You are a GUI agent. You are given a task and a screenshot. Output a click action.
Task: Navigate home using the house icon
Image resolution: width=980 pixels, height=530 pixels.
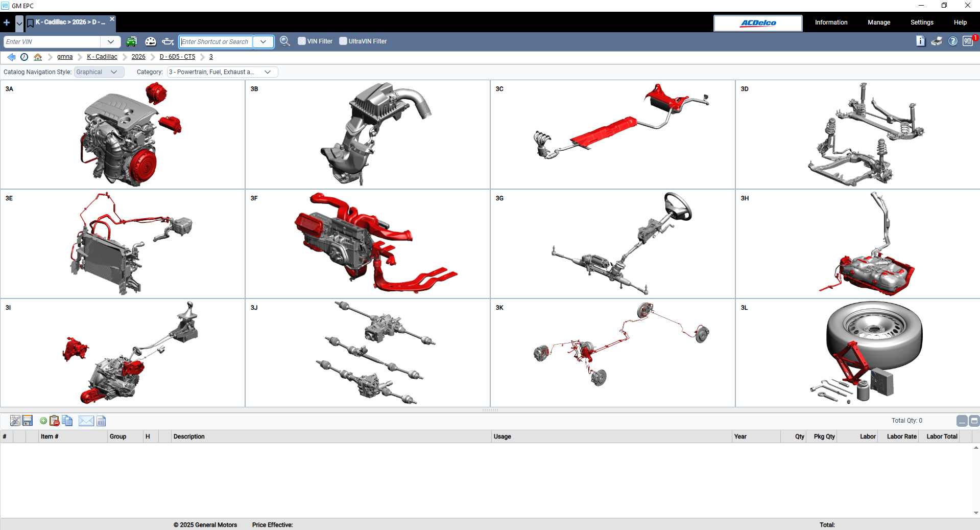click(37, 57)
